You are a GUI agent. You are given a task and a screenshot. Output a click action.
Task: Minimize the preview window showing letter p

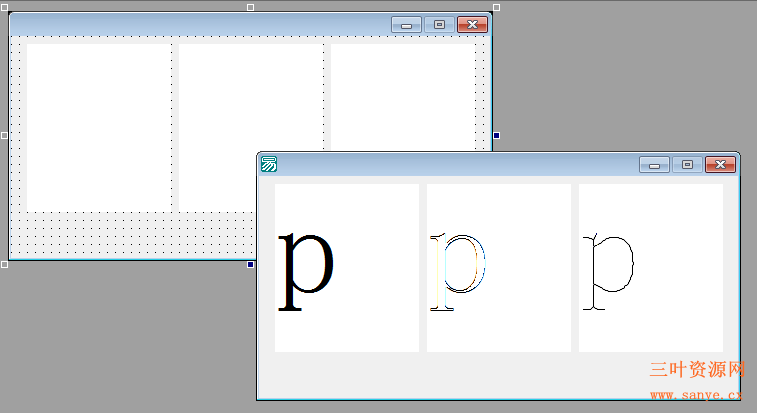654,165
